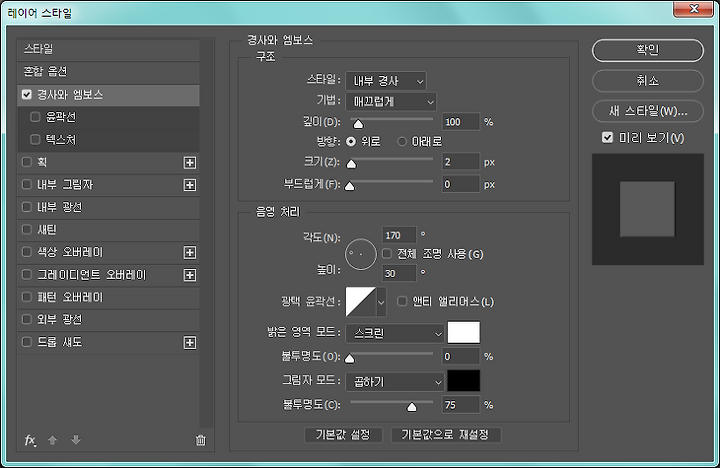Open the white highlight color swatch
Image resolution: width=720 pixels, height=468 pixels.
(464, 333)
